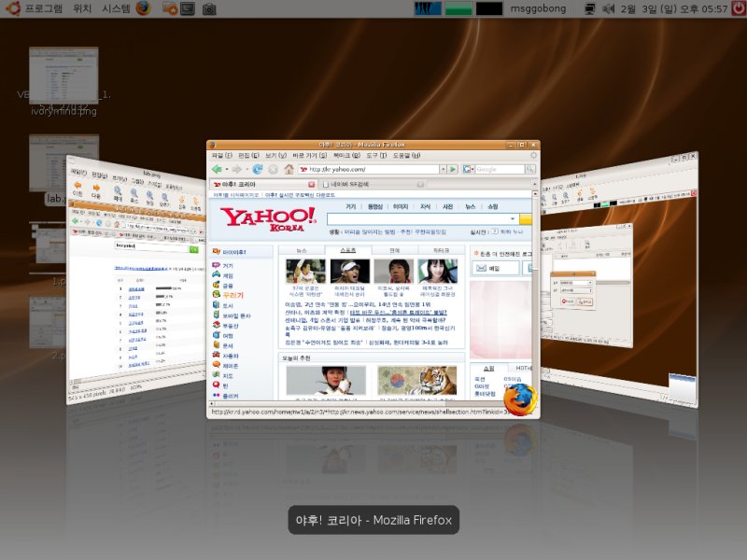Image resolution: width=747 pixels, height=560 pixels.
Task: Click the network monitor icon in top panel
Action: pyautogui.click(x=590, y=9)
